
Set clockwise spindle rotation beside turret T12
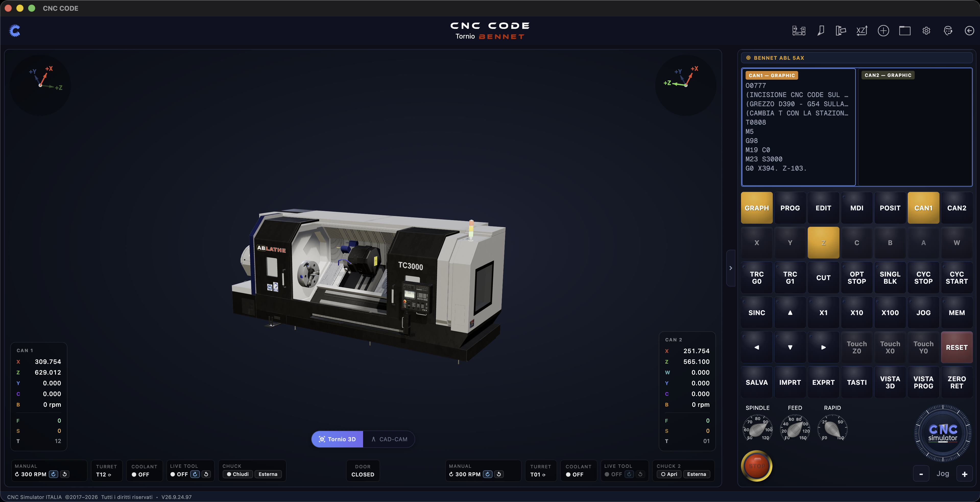[54, 474]
